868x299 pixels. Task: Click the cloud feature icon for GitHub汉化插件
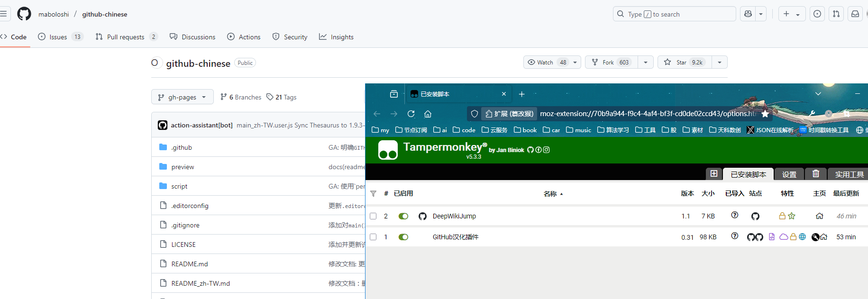coord(784,237)
